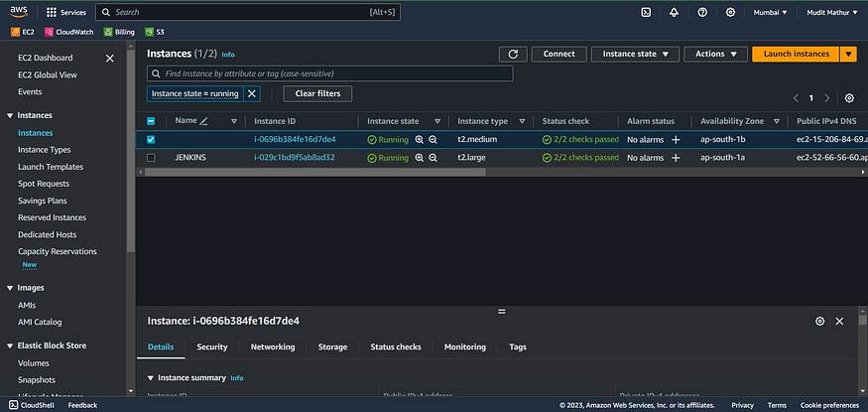Uncheck instance i-0696b384fe16d7de4 checkbox

click(151, 140)
